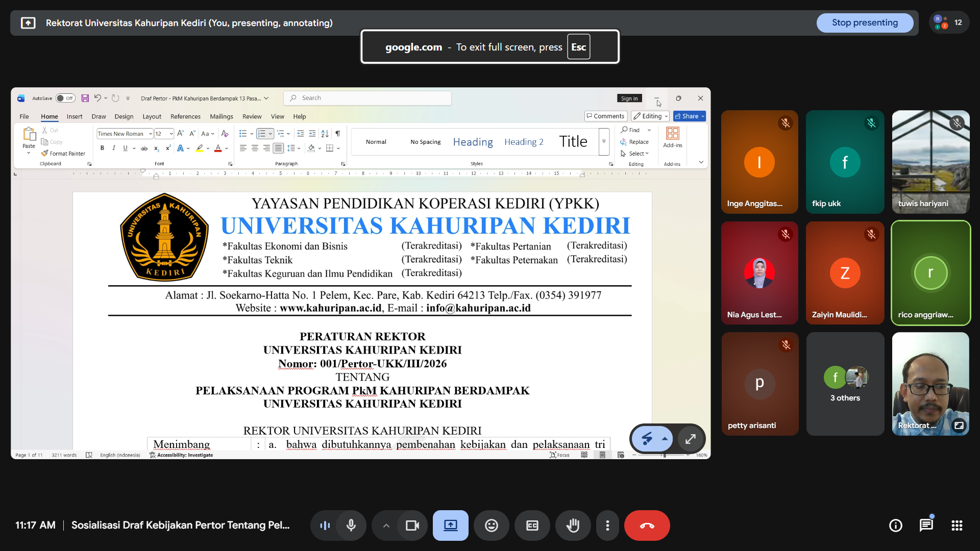980x551 pixels.
Task: Open the Insert ribbon tab
Action: [x=75, y=117]
